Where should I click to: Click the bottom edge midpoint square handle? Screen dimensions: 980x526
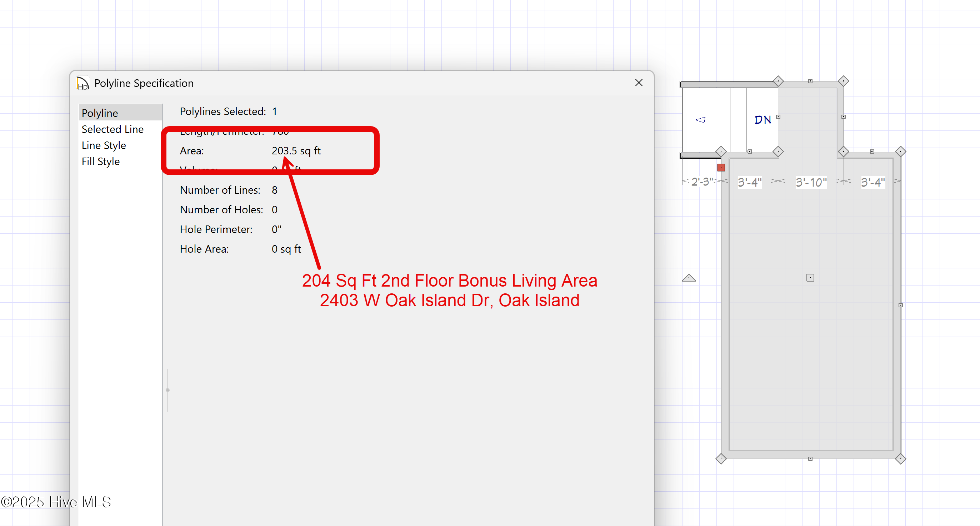[x=810, y=458]
